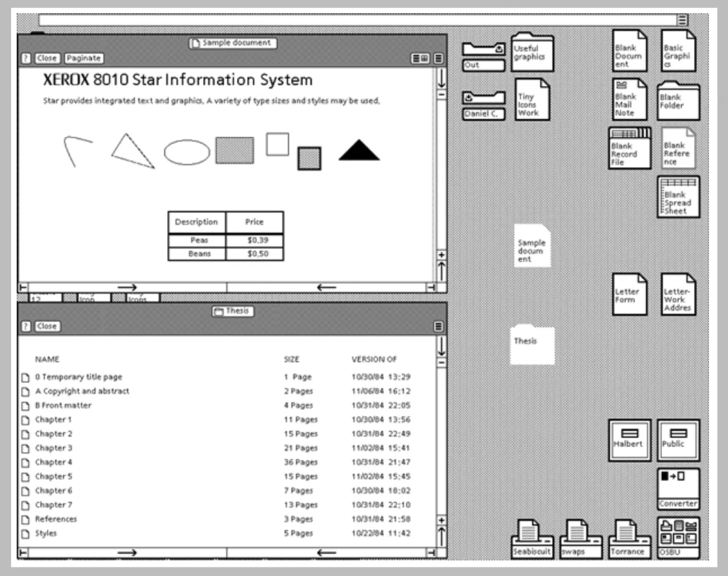The image size is (728, 576).
Task: Select the Letter Form document icon
Action: click(629, 294)
